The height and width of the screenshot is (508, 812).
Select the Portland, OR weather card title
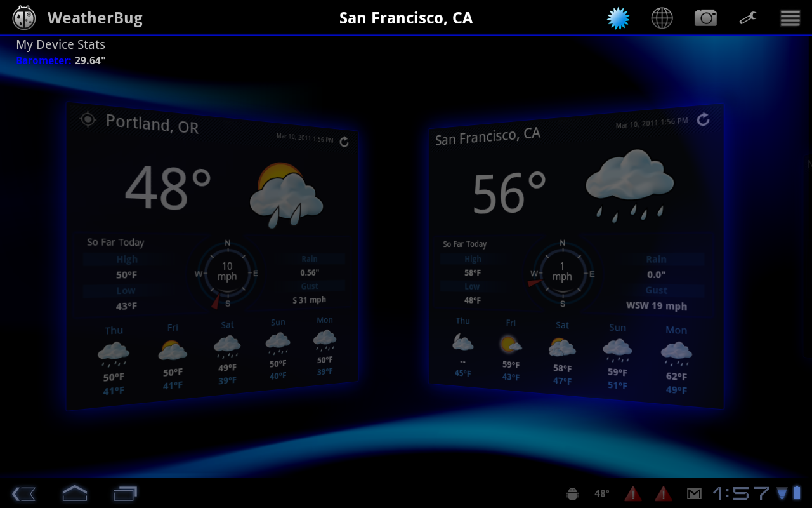[152, 123]
